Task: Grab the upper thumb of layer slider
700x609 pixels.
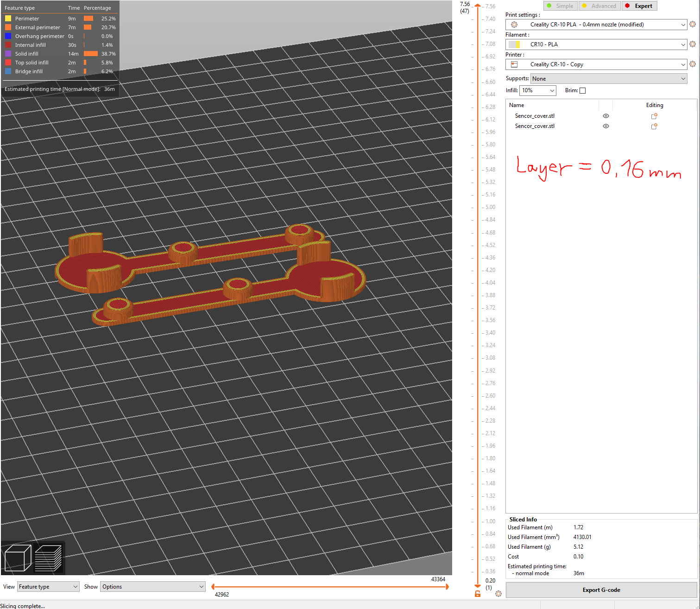Action: tap(478, 6)
